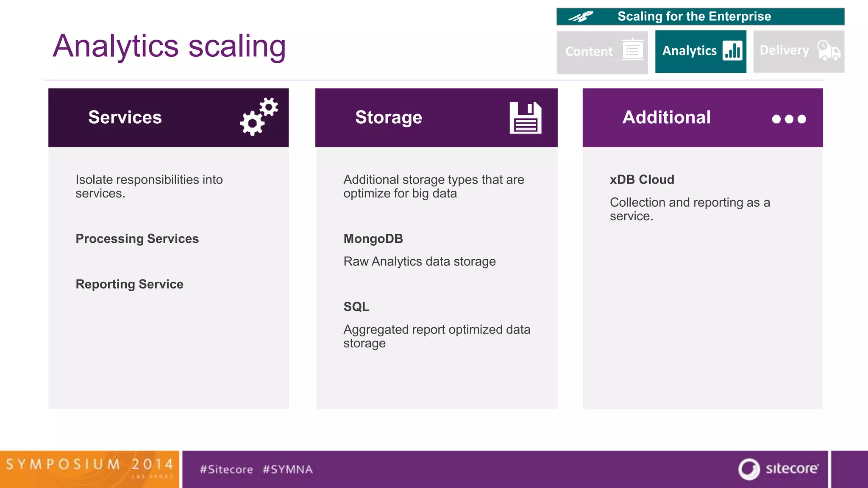This screenshot has height=488, width=868.
Task: Click the Sitecore swirl logo in footer
Action: pyautogui.click(x=749, y=469)
